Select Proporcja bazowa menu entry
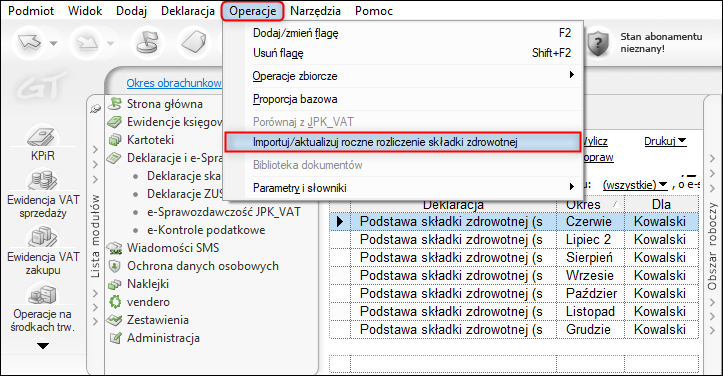 click(403, 99)
